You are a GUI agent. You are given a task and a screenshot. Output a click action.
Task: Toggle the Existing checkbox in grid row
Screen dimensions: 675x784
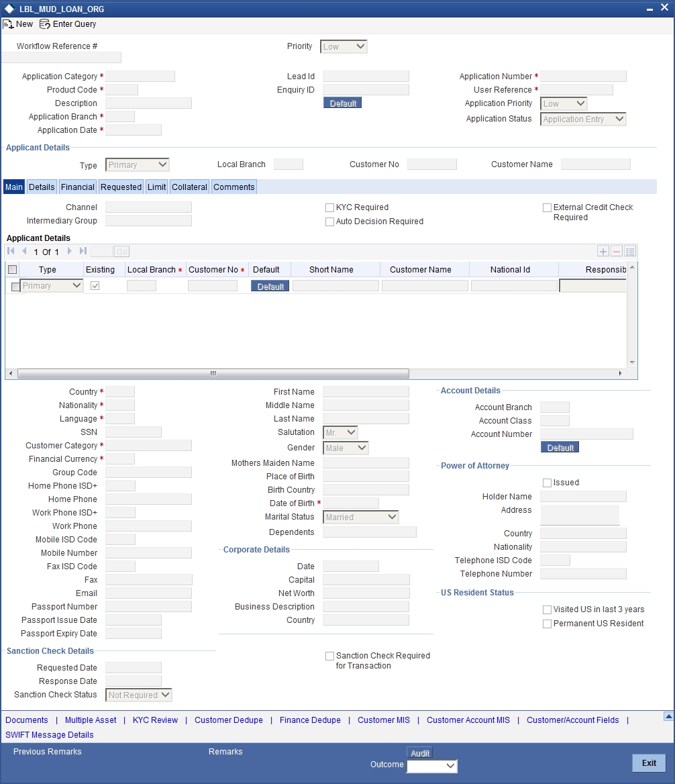tap(95, 285)
